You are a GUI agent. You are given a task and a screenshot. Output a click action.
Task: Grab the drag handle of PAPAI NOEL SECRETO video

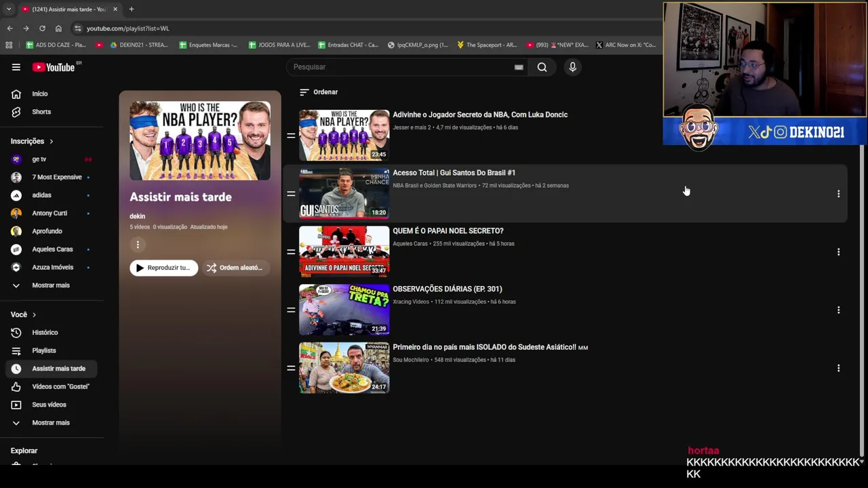pos(291,252)
